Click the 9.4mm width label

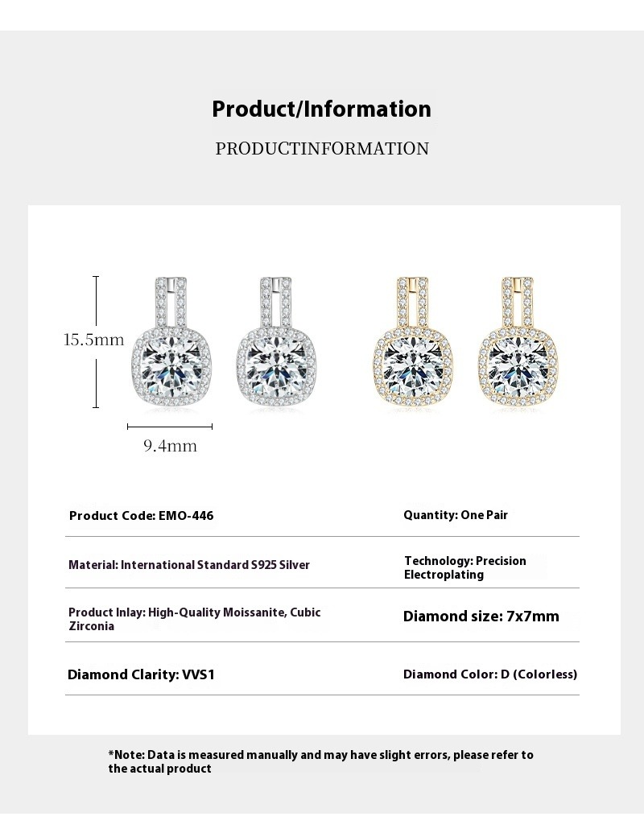point(170,446)
